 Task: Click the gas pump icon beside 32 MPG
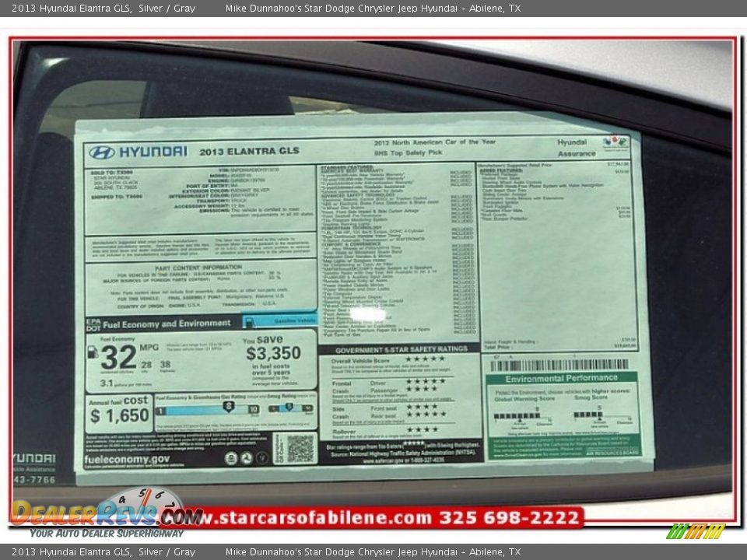[x=93, y=352]
